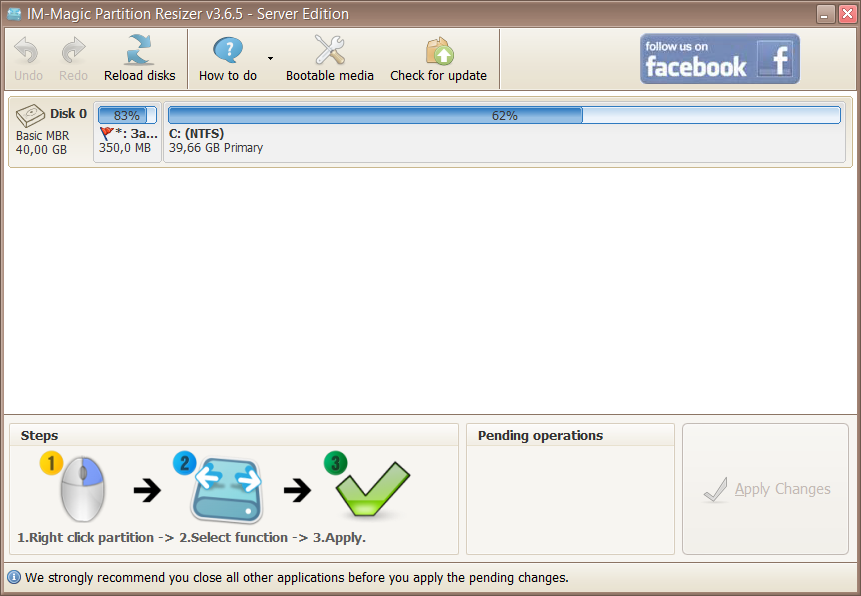Click the 62% usage bar of C: drive

(x=505, y=114)
